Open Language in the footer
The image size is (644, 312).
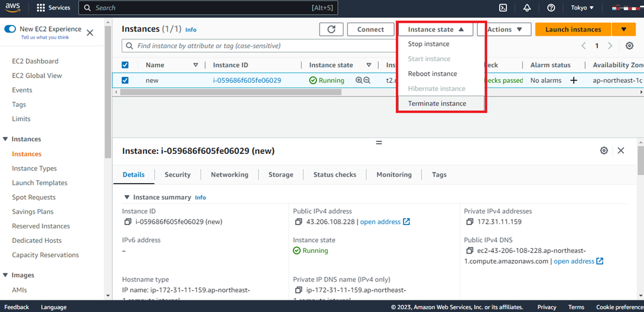pyautogui.click(x=54, y=307)
